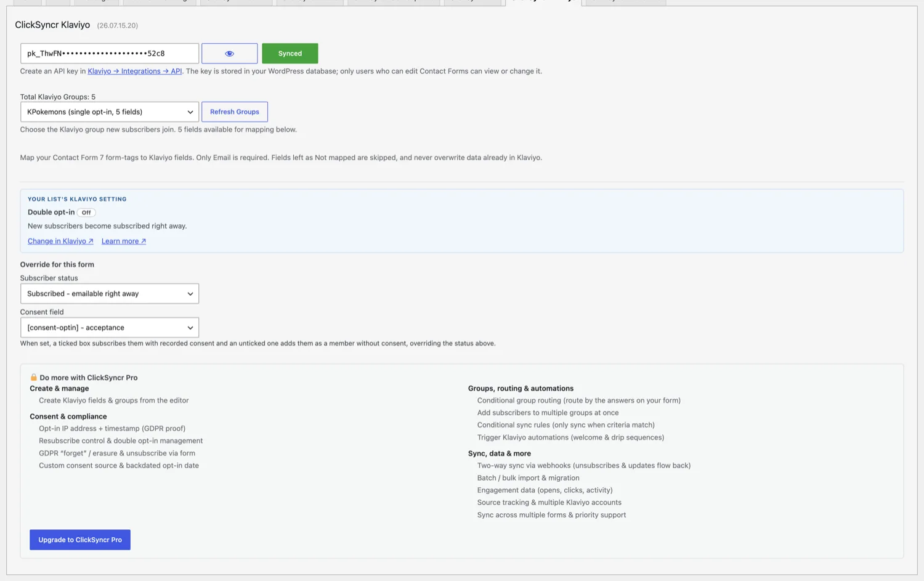The image size is (924, 581).
Task: Click Add subscribers to multiple groups at once
Action: (x=548, y=413)
